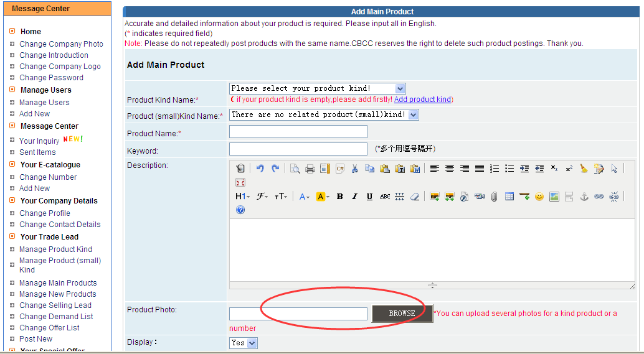Click the Print icon in editor toolbar
The image size is (644, 354).
point(310,169)
